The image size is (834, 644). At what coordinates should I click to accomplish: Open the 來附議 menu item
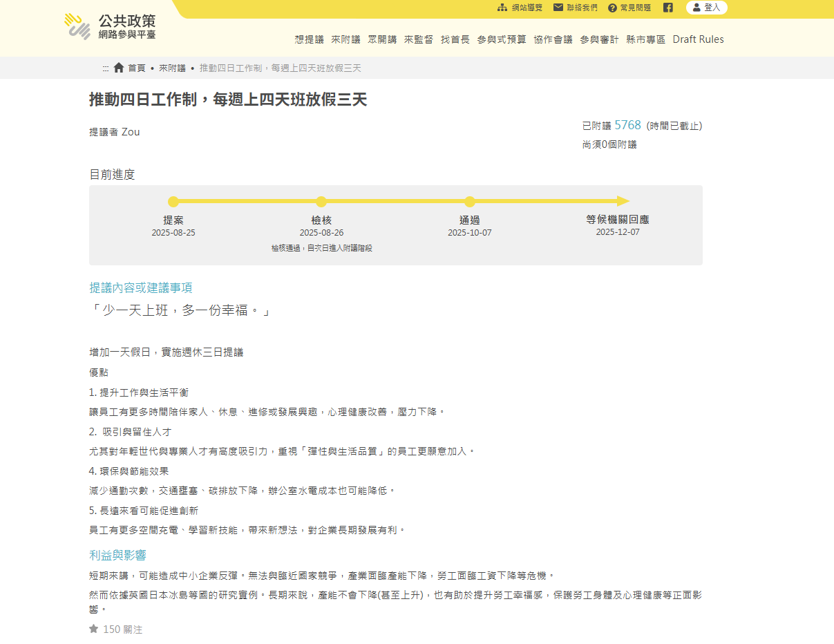[x=345, y=39]
